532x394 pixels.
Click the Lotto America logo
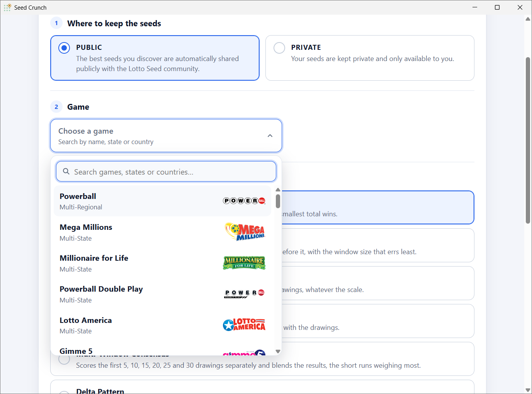244,324
